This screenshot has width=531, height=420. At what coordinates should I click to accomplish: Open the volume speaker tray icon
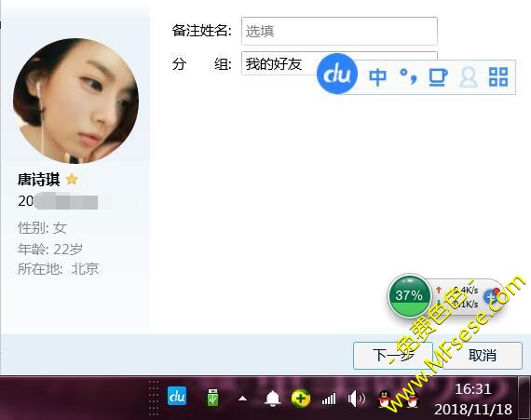[356, 399]
